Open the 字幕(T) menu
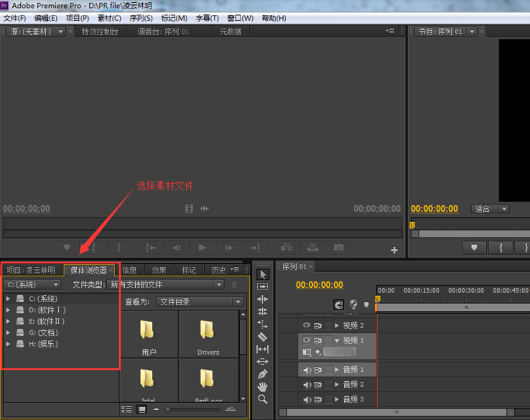 click(x=208, y=18)
